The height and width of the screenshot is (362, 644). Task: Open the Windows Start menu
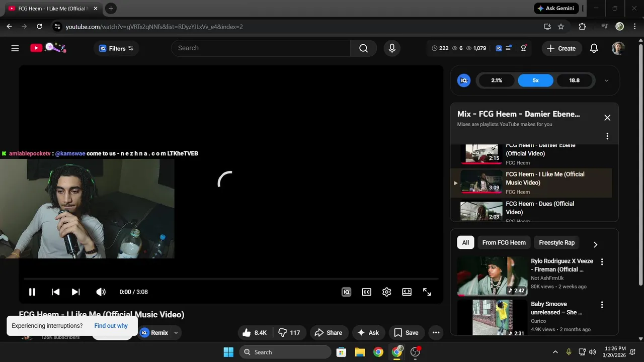(x=228, y=352)
